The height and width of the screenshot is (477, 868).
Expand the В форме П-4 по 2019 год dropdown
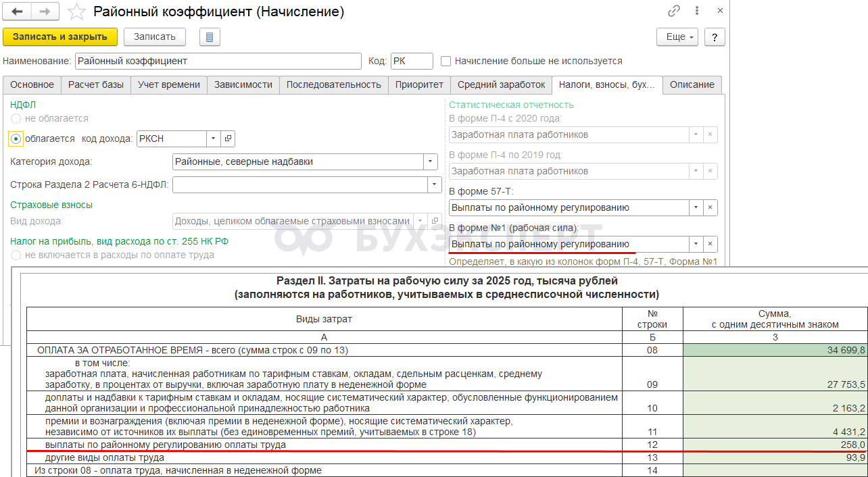coord(696,171)
